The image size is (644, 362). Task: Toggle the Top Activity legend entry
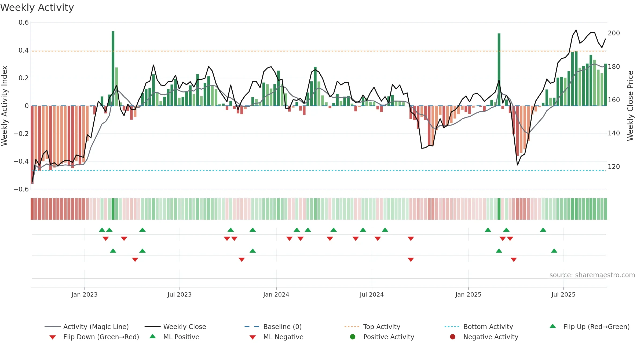coord(372,327)
